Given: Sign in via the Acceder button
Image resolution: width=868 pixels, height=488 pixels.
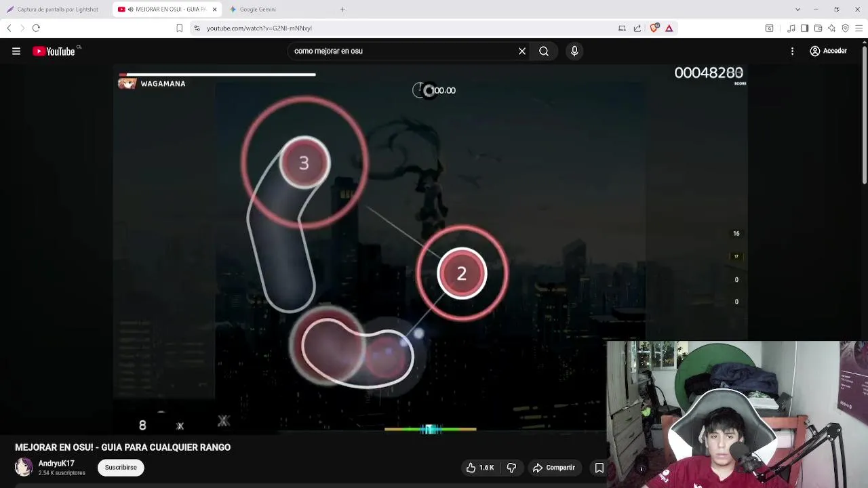Looking at the screenshot, I should pos(829,51).
